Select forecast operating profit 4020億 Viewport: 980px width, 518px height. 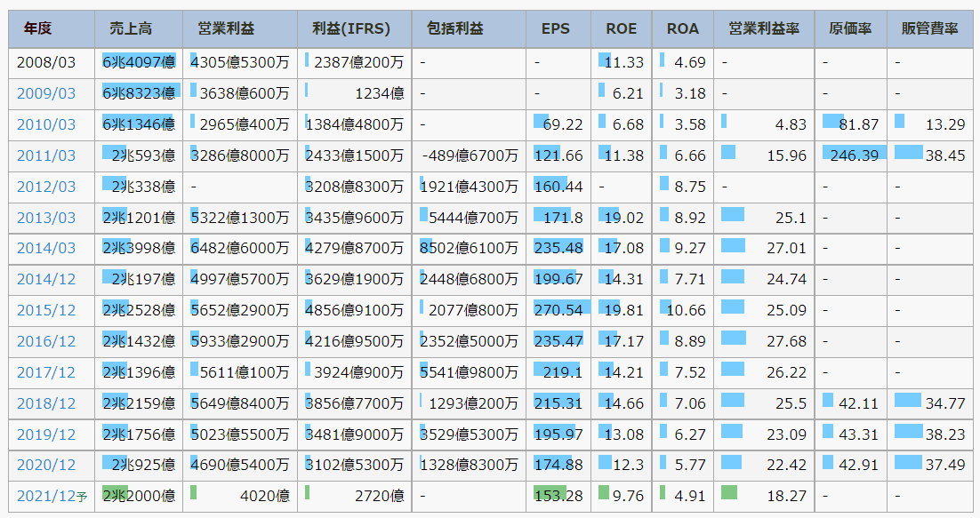(x=265, y=496)
